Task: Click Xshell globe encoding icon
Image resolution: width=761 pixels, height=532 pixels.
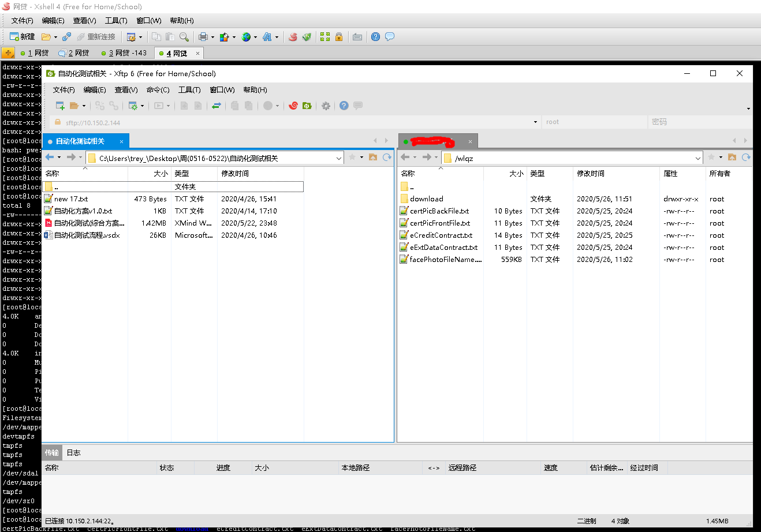Action: coord(246,36)
